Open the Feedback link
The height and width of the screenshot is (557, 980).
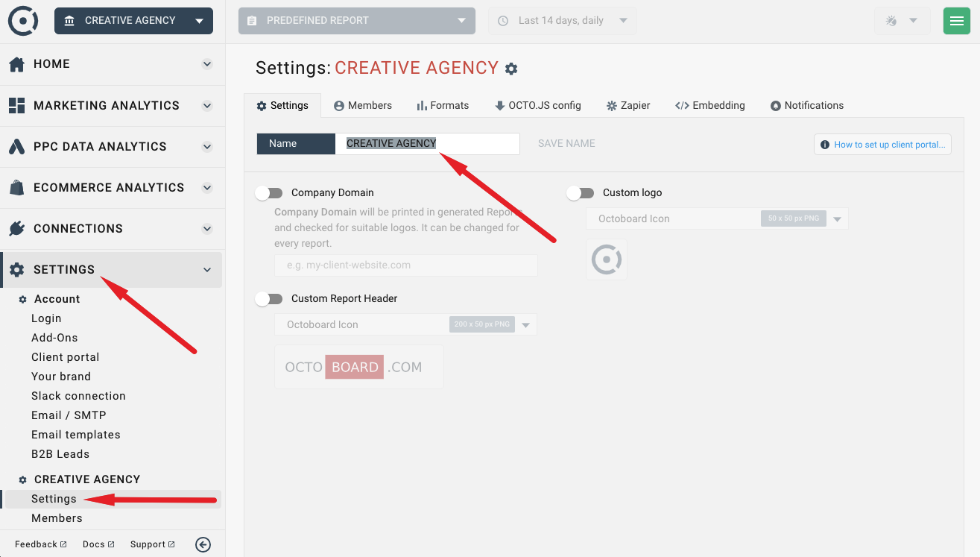pos(41,544)
